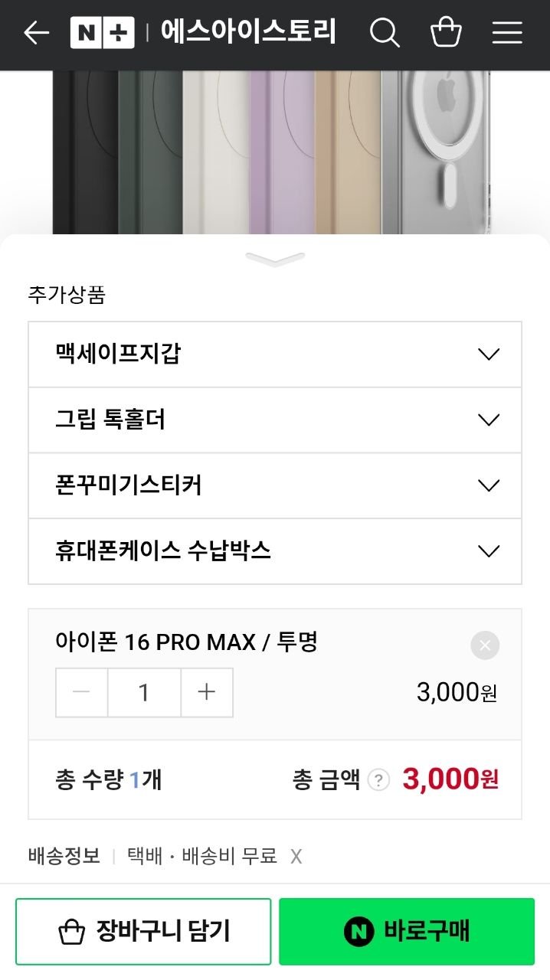Open 휴대폰케이스 수납박스 dropdown
Screen dimensions: 550x980
click(x=275, y=551)
